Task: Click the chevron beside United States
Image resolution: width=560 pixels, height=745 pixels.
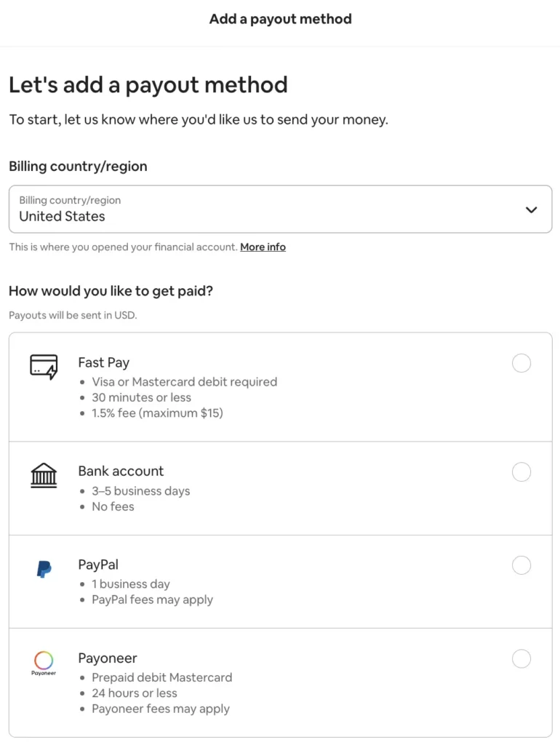Action: 532,209
